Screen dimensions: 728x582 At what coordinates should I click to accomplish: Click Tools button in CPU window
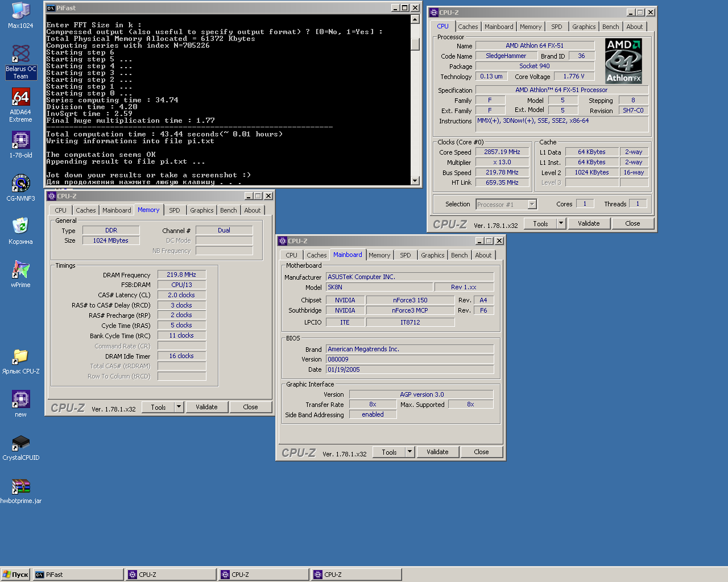(540, 223)
